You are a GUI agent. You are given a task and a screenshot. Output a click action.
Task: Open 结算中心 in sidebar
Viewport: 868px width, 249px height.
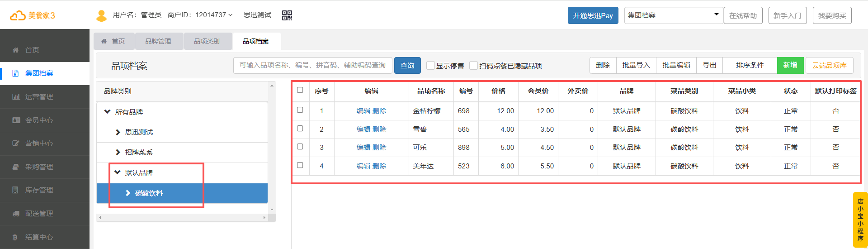[x=39, y=237]
